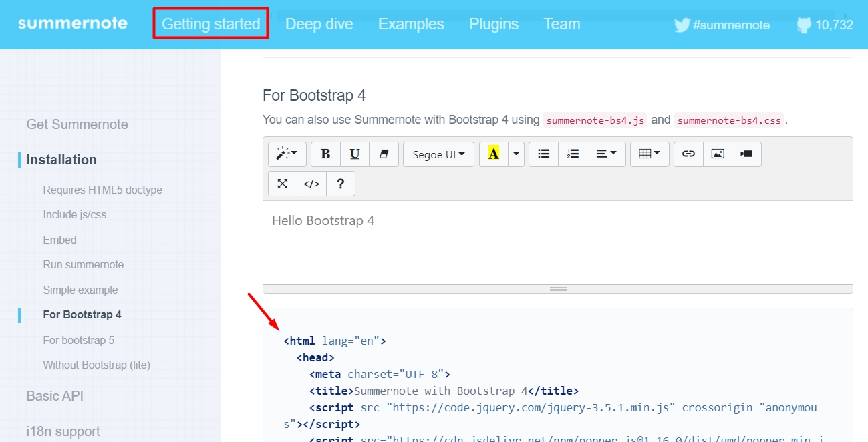Click the Summernote with Bootstrap 4 title line
Image resolution: width=868 pixels, height=442 pixels.
(x=444, y=391)
